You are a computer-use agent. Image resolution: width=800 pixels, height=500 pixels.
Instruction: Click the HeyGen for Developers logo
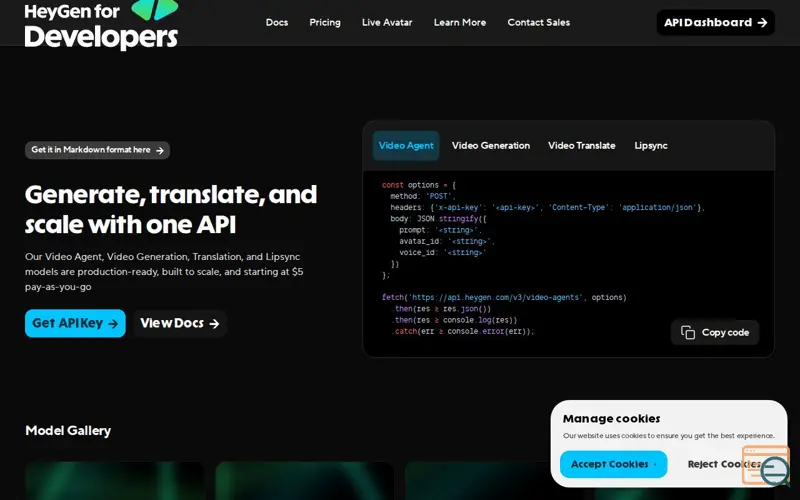click(x=102, y=24)
